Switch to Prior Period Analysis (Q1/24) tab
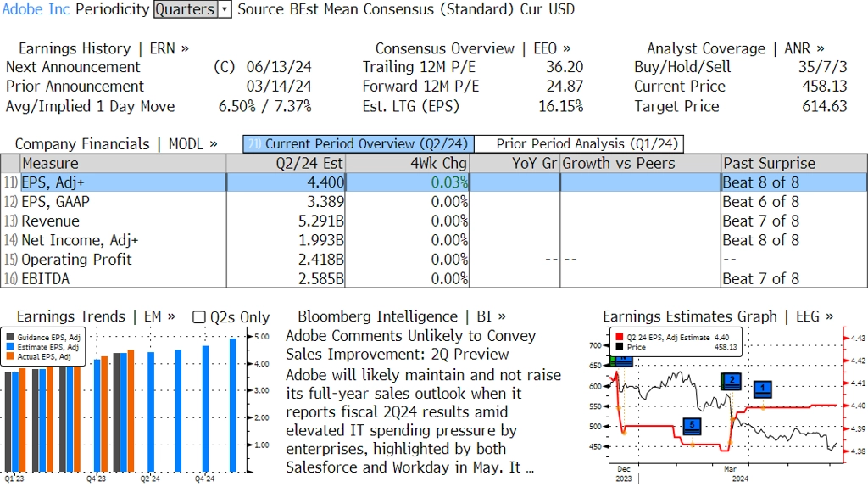Viewport: 868px width, 487px height. (x=580, y=144)
